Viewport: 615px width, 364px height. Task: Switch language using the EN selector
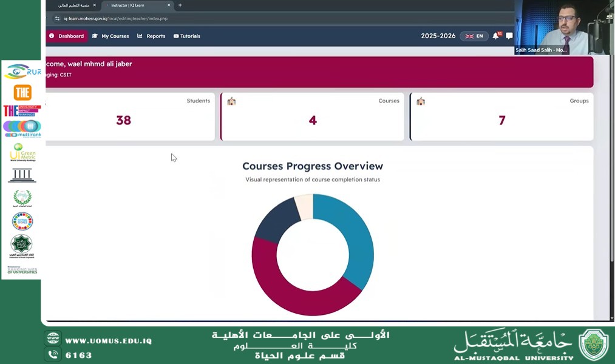(474, 36)
